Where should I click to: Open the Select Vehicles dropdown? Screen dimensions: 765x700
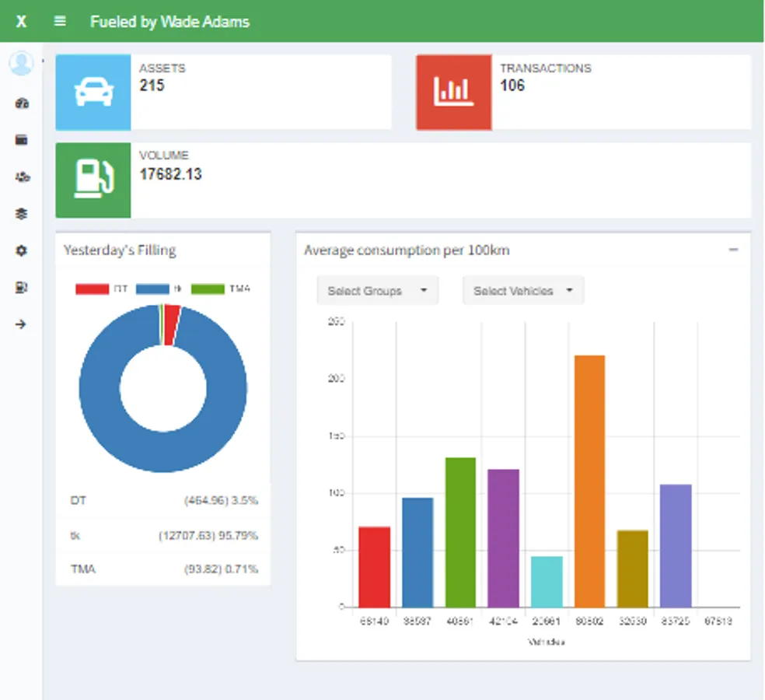tap(523, 290)
